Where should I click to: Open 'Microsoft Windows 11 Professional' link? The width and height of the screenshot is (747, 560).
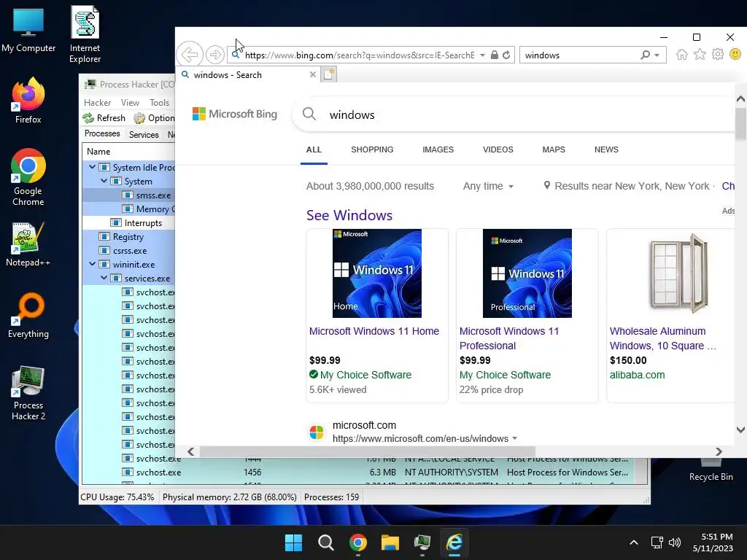[508, 338]
